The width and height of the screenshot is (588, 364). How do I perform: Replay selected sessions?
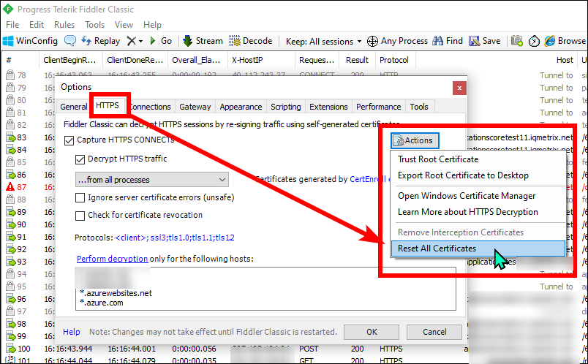pos(100,41)
